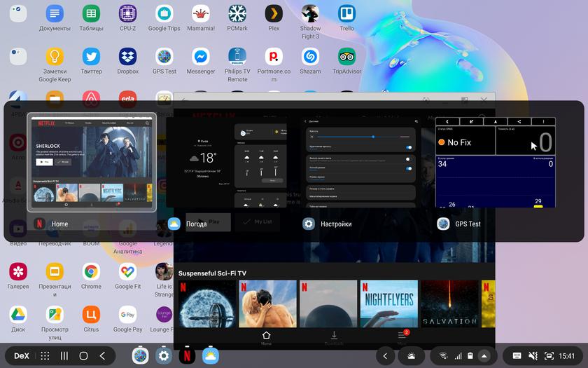This screenshot has width=588, height=368.
Task: Expand the system tray up-arrow
Action: coord(484,356)
